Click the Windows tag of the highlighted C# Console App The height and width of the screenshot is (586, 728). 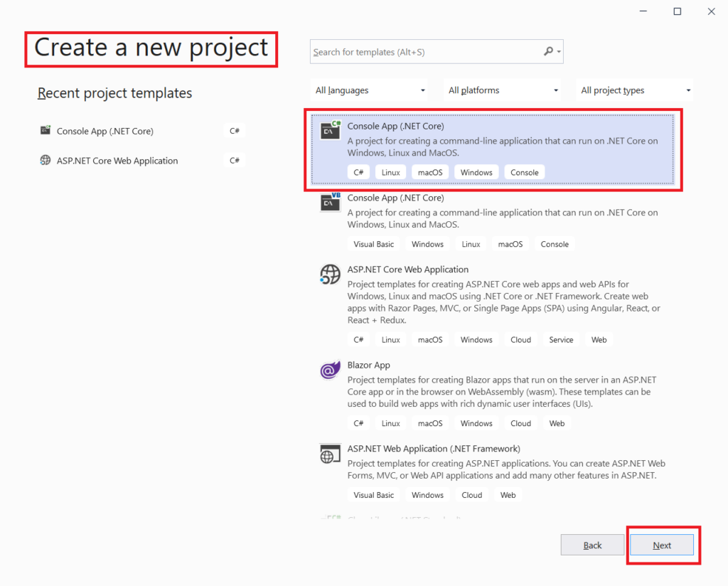pyautogui.click(x=476, y=172)
